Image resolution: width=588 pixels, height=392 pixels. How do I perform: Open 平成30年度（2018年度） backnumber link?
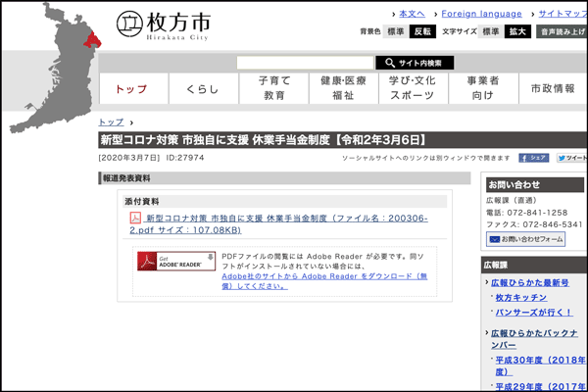click(540, 366)
